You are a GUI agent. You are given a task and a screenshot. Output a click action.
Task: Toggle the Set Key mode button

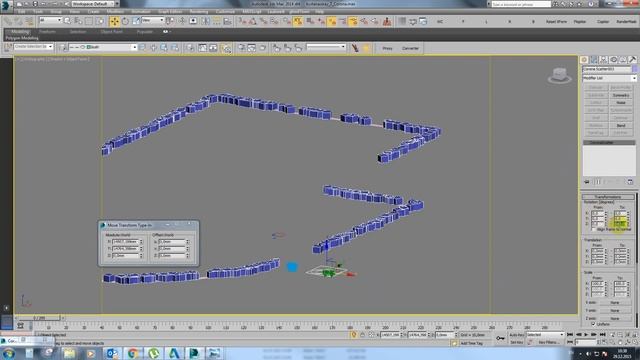click(x=517, y=342)
